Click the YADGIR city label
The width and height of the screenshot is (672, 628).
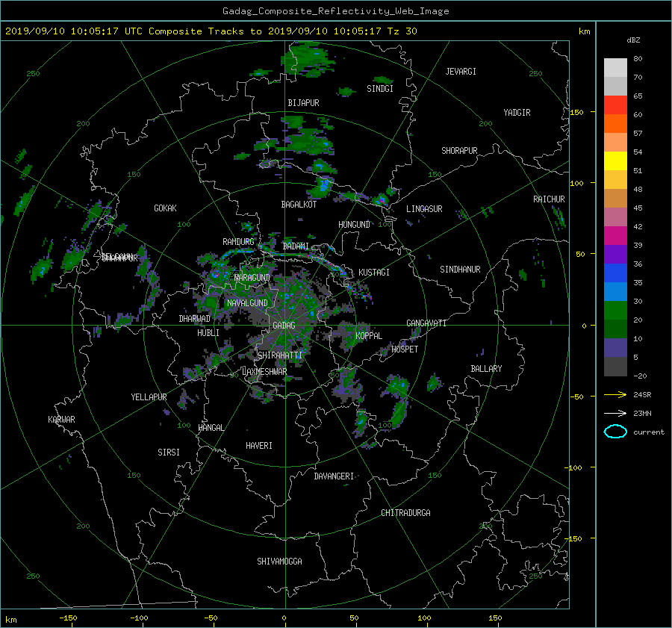click(517, 113)
